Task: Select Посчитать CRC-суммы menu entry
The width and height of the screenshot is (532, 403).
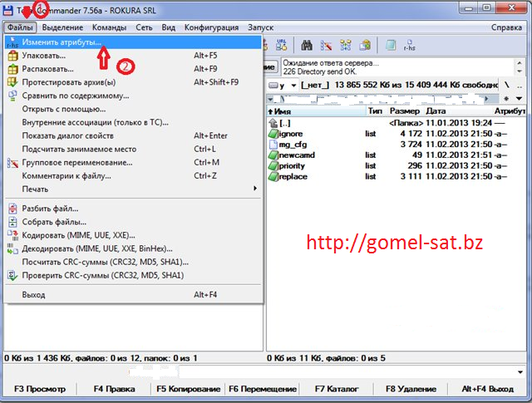Action: [133, 263]
